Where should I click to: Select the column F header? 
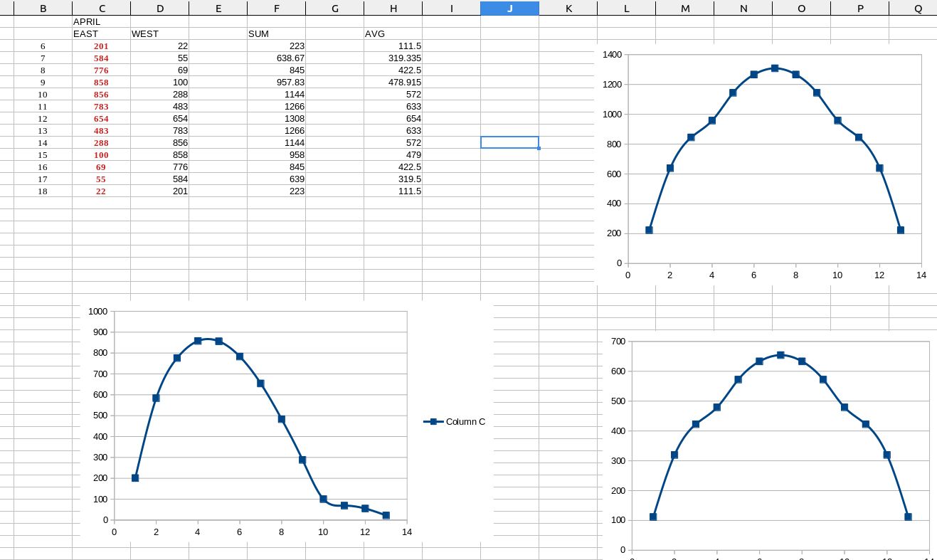[x=277, y=9]
